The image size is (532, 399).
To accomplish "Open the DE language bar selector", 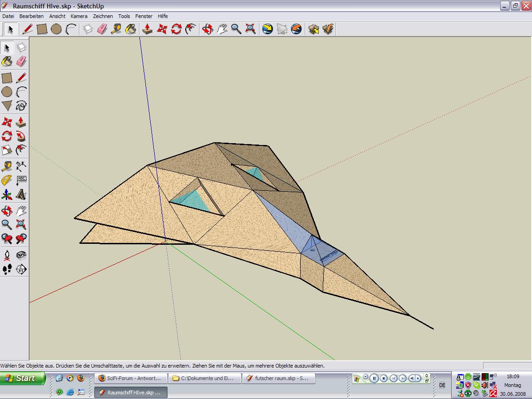I will click(x=442, y=385).
